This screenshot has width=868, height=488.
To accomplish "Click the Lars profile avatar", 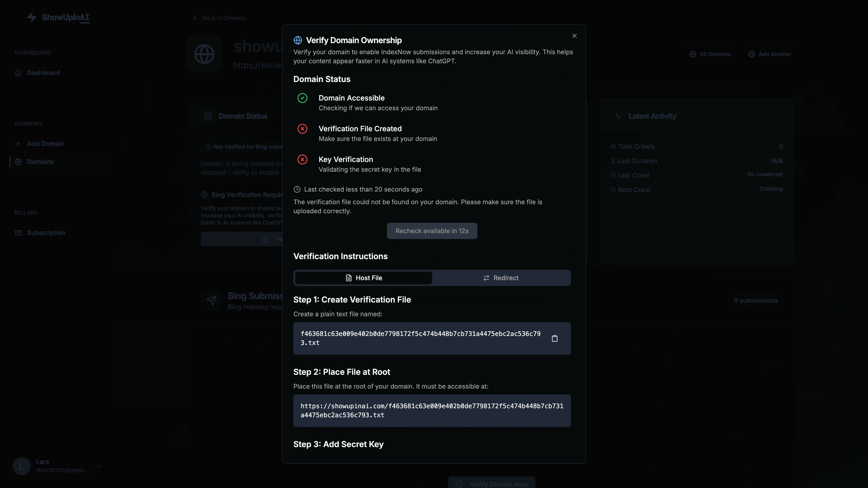I will (21, 466).
